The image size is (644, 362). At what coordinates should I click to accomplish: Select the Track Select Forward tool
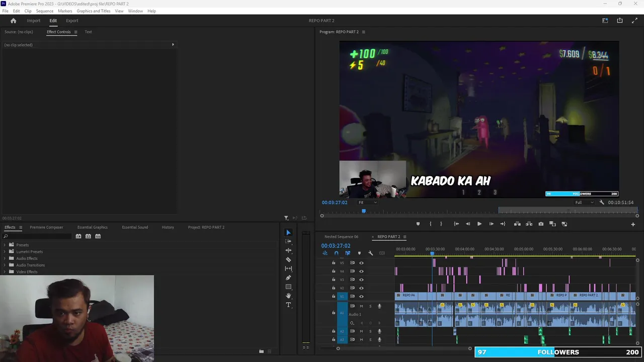pyautogui.click(x=288, y=241)
